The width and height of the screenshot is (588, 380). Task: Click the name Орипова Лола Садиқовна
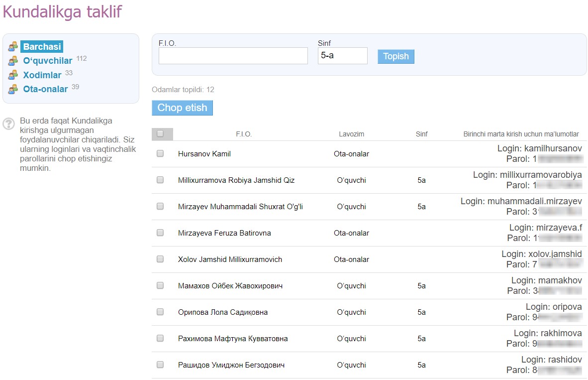tap(223, 312)
